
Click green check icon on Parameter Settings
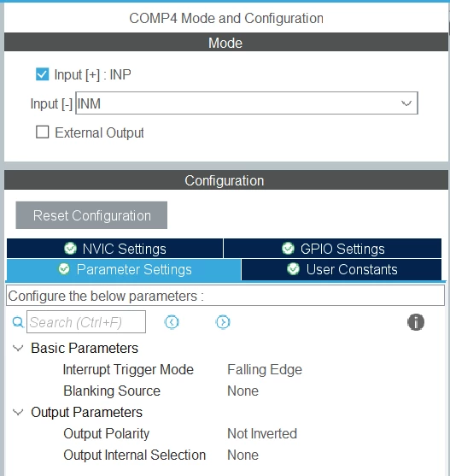pos(64,269)
